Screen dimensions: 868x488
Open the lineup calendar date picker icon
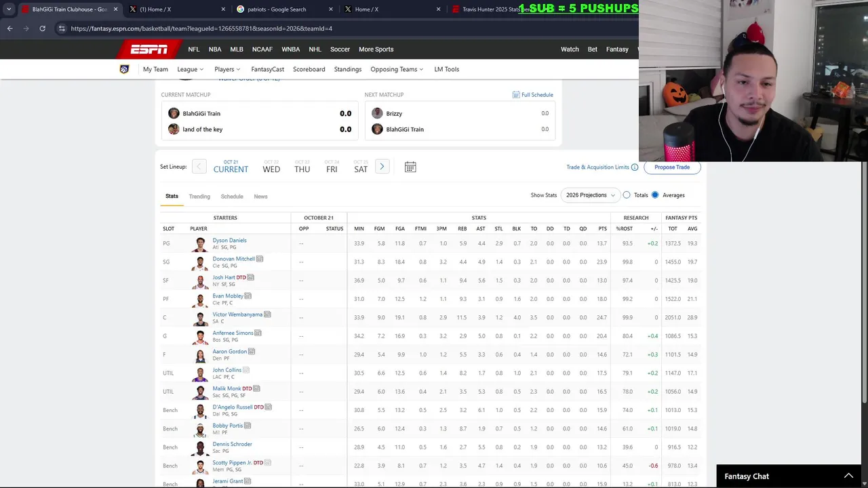(410, 167)
